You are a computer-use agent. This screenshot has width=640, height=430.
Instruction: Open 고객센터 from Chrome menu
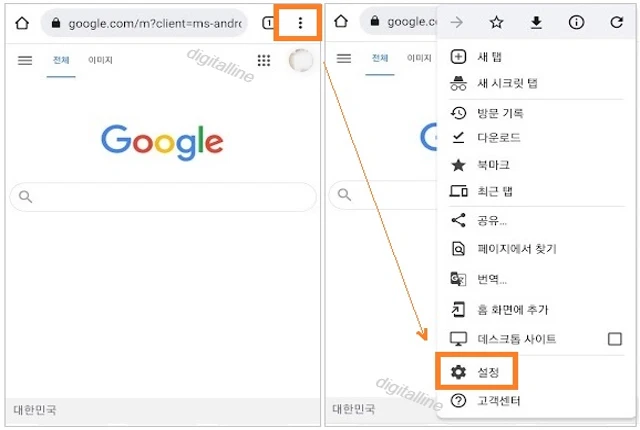coord(536,401)
